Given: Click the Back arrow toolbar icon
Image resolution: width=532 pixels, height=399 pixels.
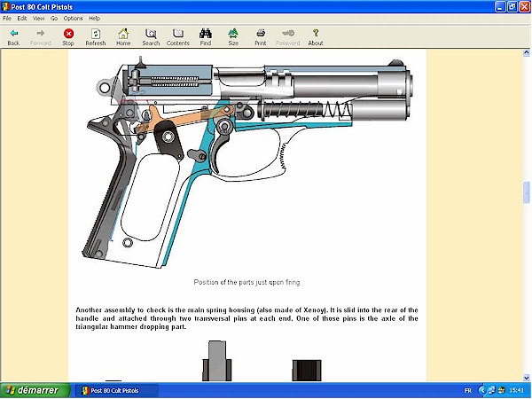Looking at the screenshot, I should tap(13, 34).
